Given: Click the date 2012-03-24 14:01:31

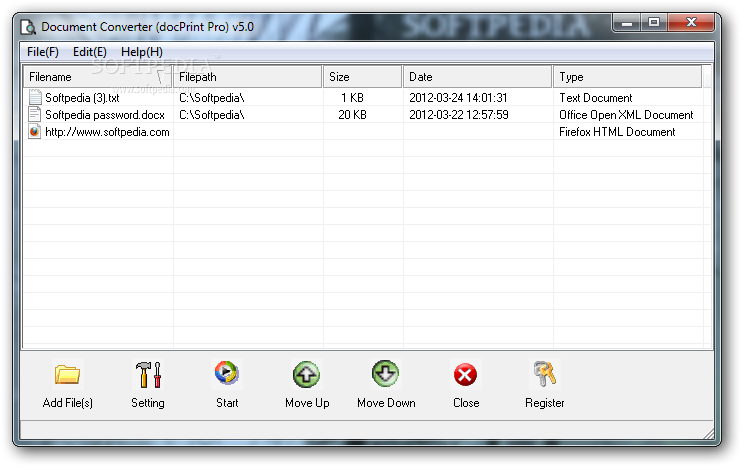Looking at the screenshot, I should [458, 98].
